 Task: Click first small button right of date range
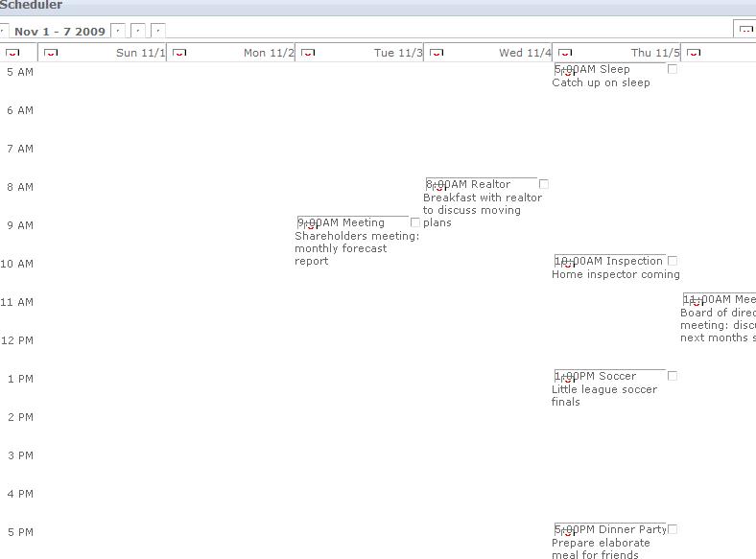[x=118, y=32]
